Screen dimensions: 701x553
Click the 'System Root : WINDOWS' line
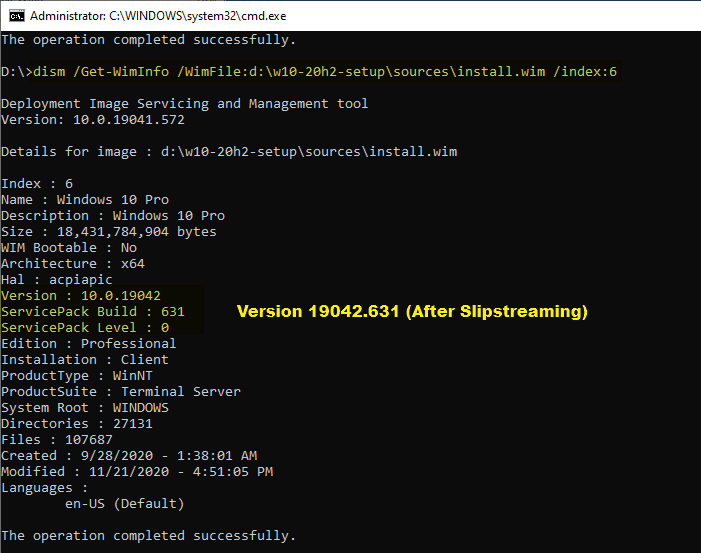pyautogui.click(x=85, y=408)
